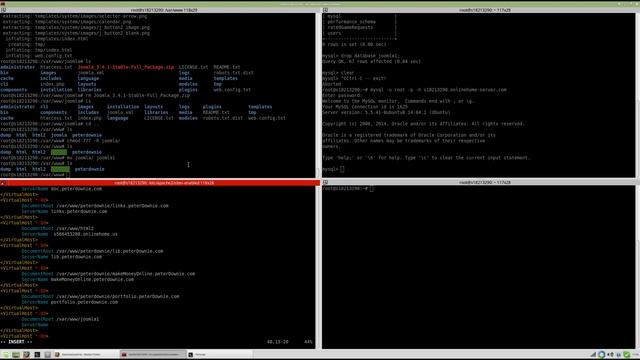The height and width of the screenshot is (360, 640).
Task: Click the 'mv joomla/ joomla1' command line
Action: pyautogui.click(x=58, y=158)
